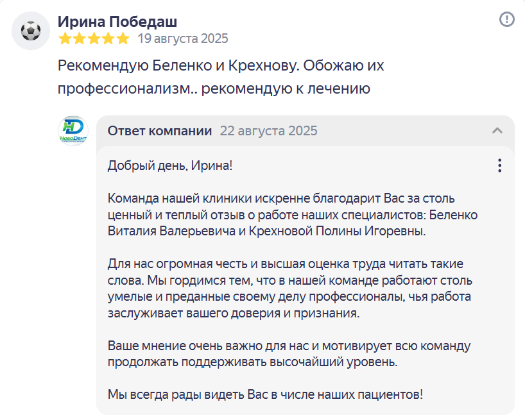Click the report review exclamation icon
This screenshot has width=525, height=420.
pyautogui.click(x=506, y=19)
